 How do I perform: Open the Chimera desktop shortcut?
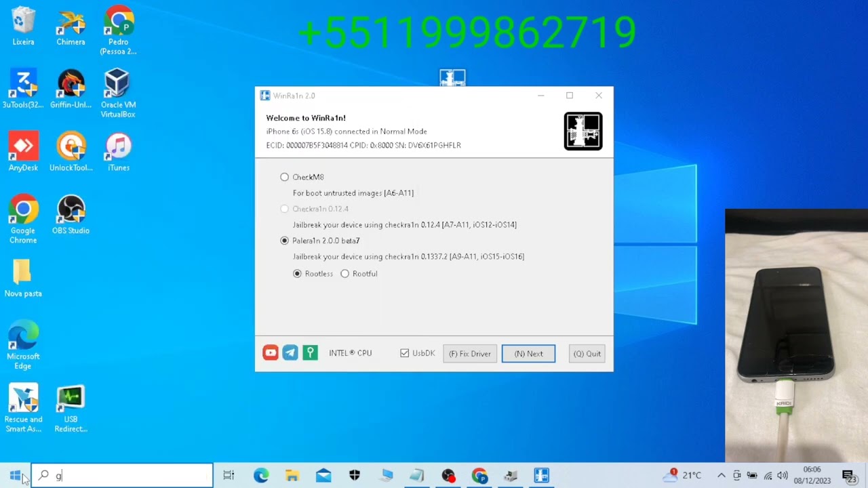click(71, 26)
